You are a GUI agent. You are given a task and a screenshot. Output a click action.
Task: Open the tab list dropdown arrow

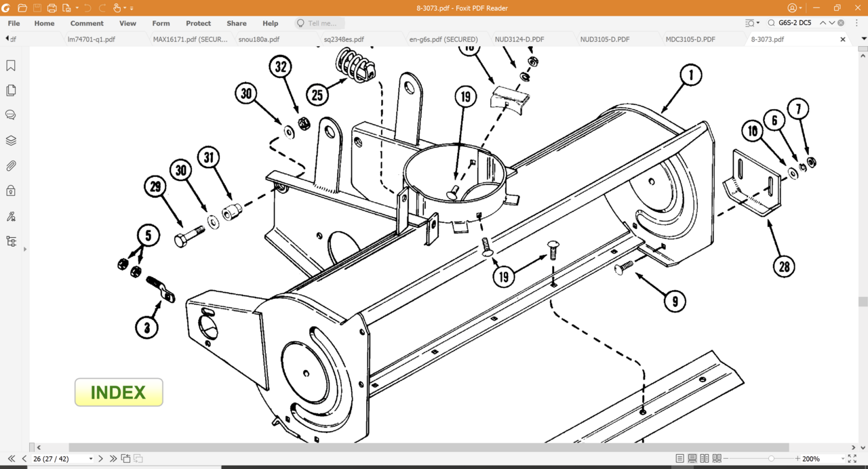[863, 39]
